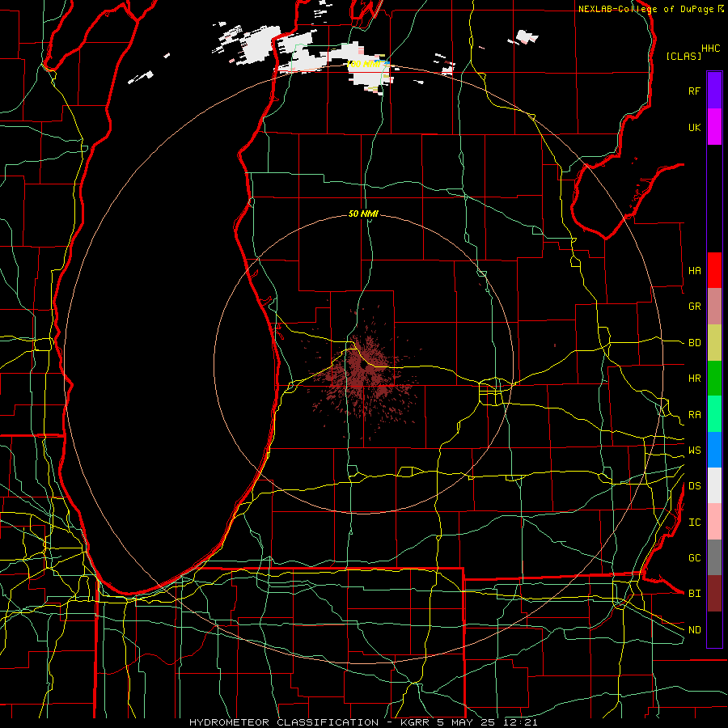Viewport: 728px width, 728px height.
Task: Click the UK legend label
Action: (x=694, y=127)
